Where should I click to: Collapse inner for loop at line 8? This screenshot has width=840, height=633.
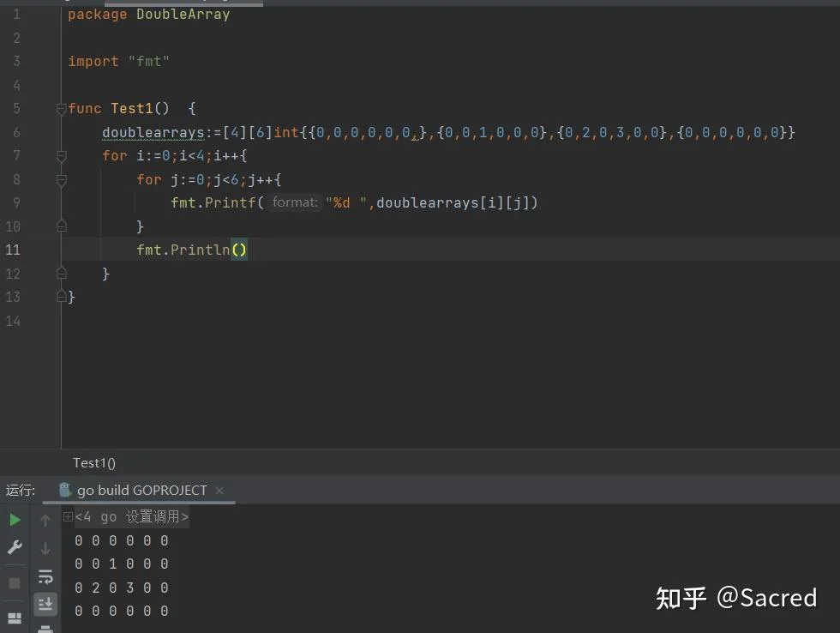click(61, 180)
